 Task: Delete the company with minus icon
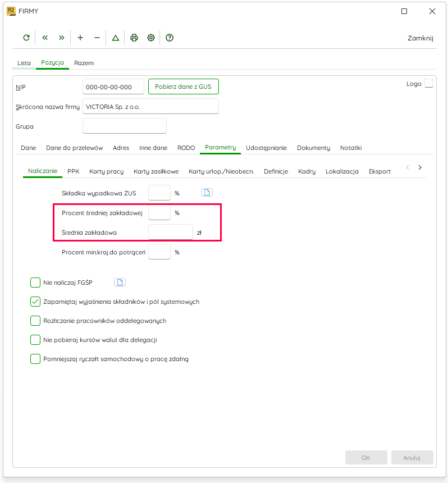(97, 38)
